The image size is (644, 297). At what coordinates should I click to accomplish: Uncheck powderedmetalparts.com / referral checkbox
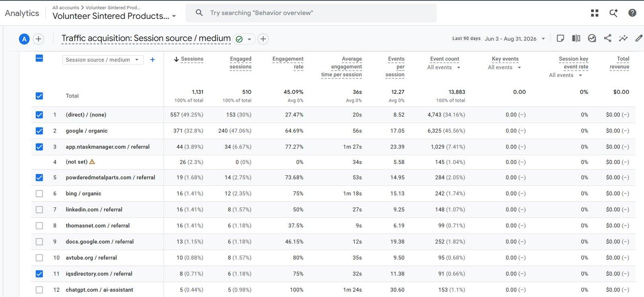(x=39, y=177)
